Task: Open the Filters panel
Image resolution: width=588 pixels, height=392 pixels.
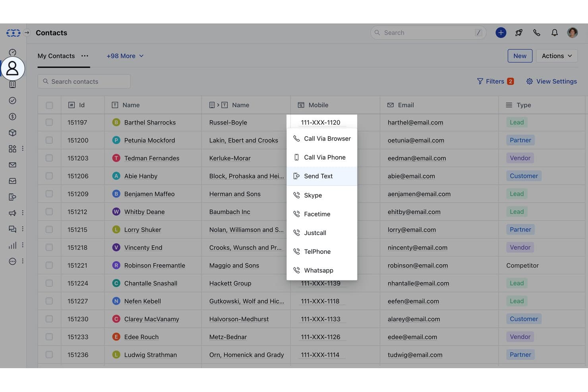Action: pos(495,81)
